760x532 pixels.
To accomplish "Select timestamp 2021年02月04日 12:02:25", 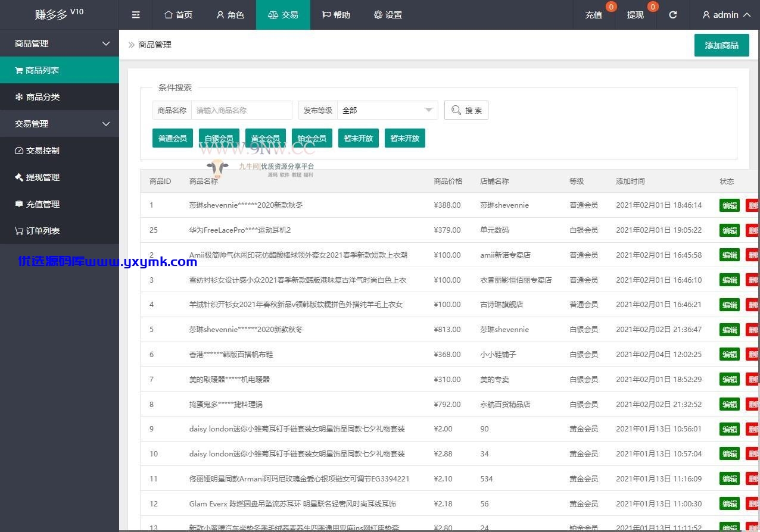I will coord(659,354).
